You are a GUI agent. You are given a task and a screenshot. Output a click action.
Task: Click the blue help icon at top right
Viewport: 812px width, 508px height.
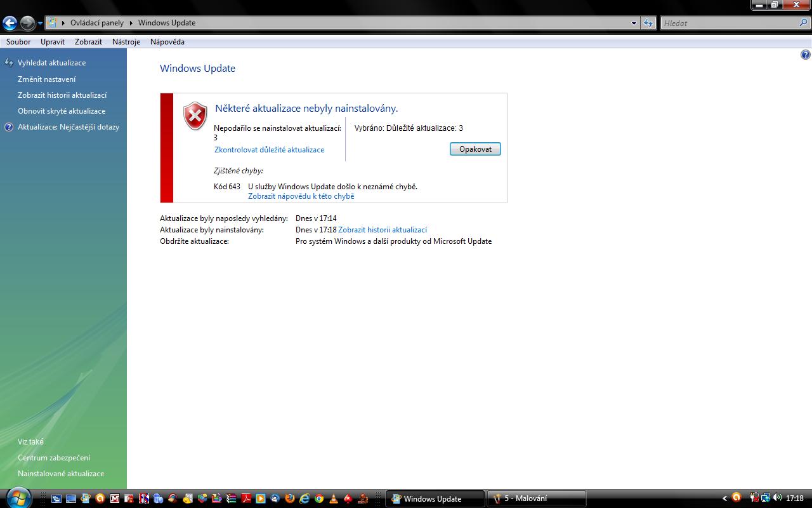point(806,55)
